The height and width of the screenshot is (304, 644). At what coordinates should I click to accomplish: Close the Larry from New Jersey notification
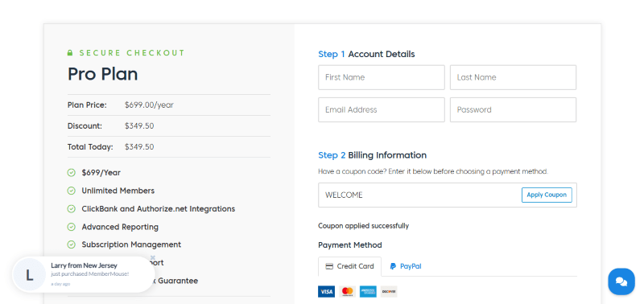click(152, 257)
